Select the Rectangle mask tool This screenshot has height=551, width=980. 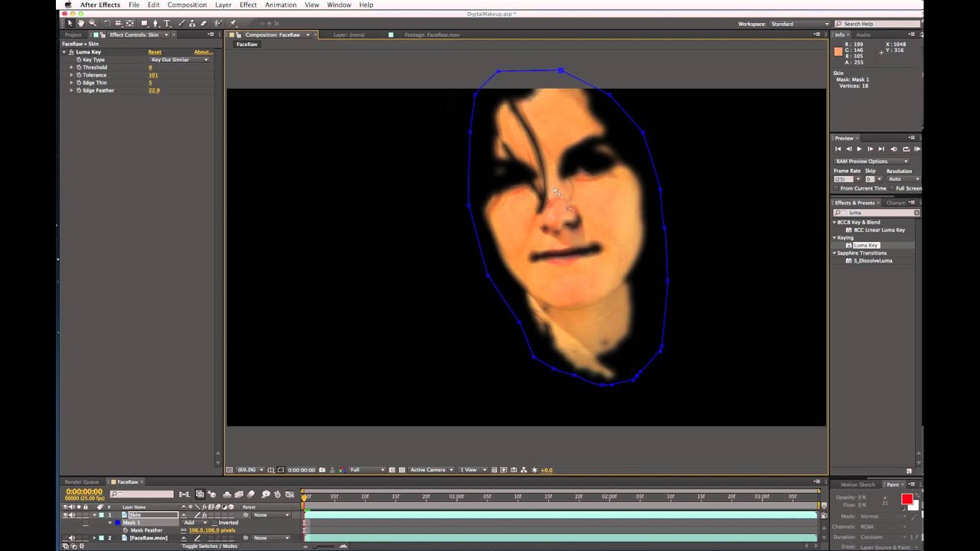pos(144,24)
